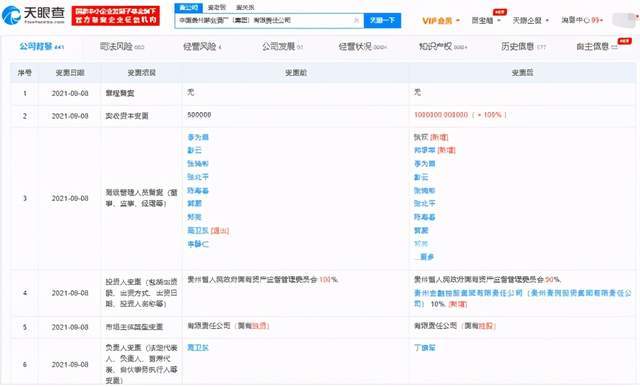Open the 百宝箱 dropdown
The height and width of the screenshot is (387, 640).
486,20
